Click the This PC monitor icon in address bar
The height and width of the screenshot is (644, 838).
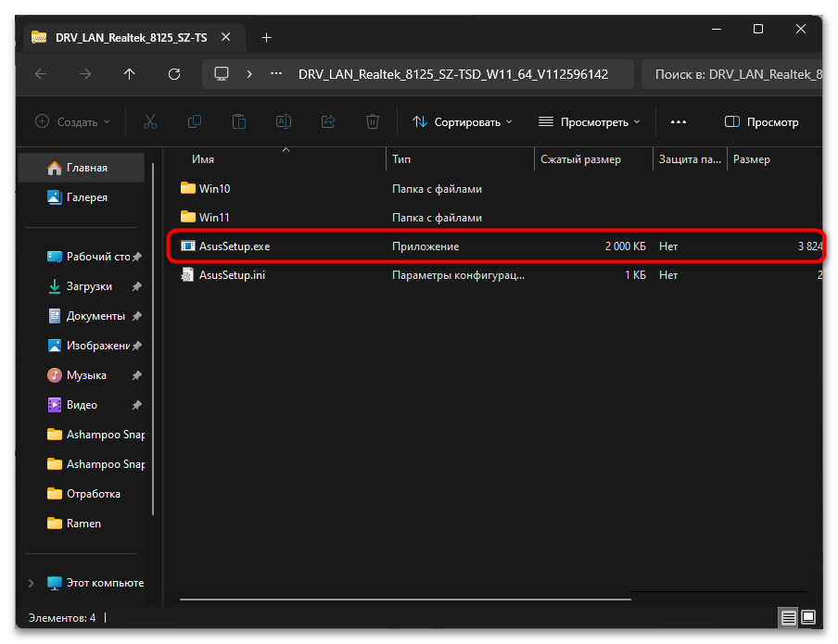pos(222,74)
